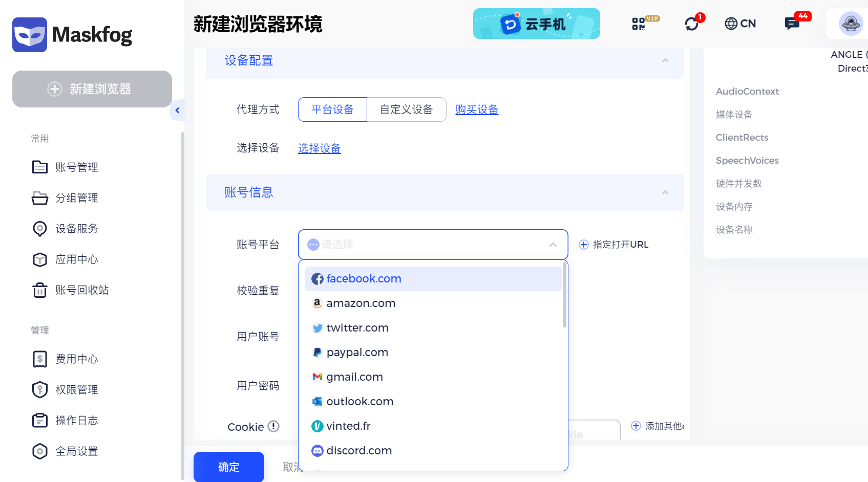Screen dimensions: 868x482
Task: Close the 账号平台 dropdown
Action: tap(553, 245)
